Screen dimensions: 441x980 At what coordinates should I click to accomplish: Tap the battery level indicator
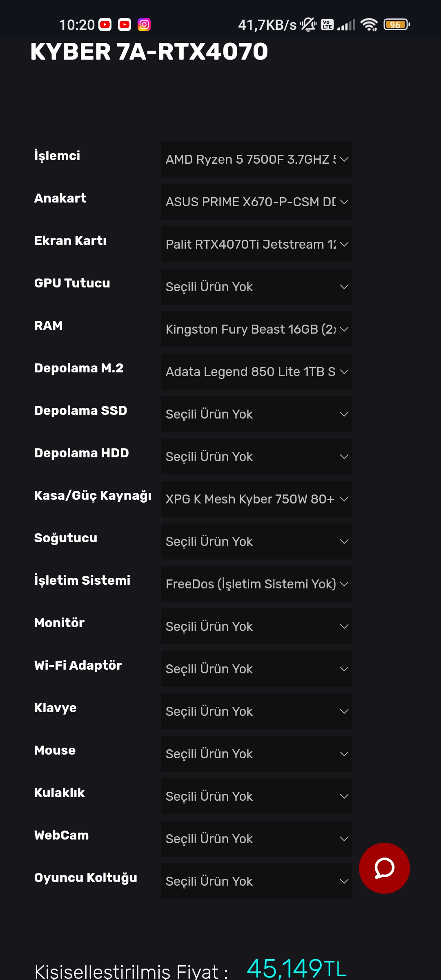(x=396, y=25)
